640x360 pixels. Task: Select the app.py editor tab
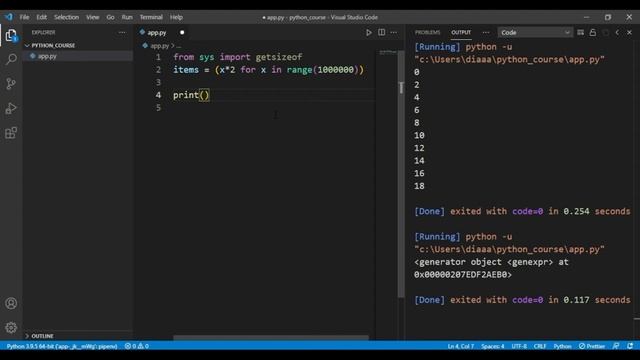[x=157, y=32]
